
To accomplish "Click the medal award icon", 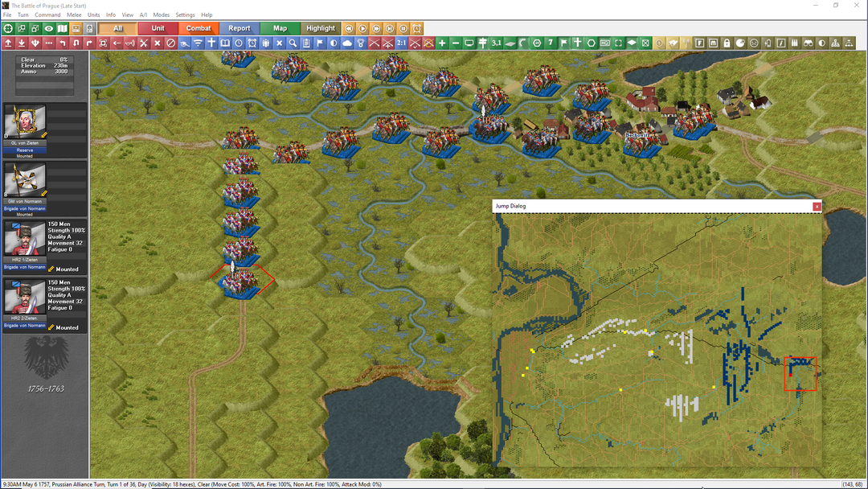I will point(360,43).
